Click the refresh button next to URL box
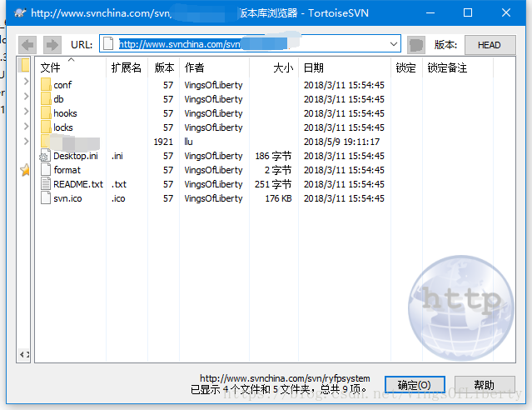The height and width of the screenshot is (410, 532). pos(416,45)
